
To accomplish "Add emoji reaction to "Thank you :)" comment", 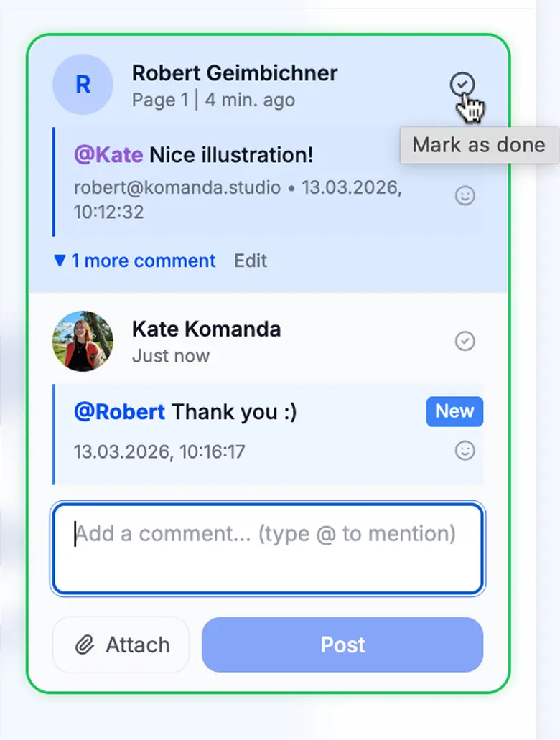I will coord(465,451).
